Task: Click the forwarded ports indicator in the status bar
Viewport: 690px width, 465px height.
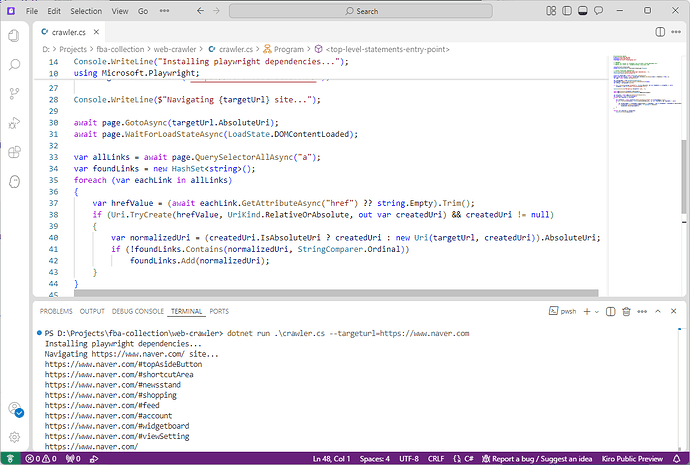Action: tap(73, 459)
